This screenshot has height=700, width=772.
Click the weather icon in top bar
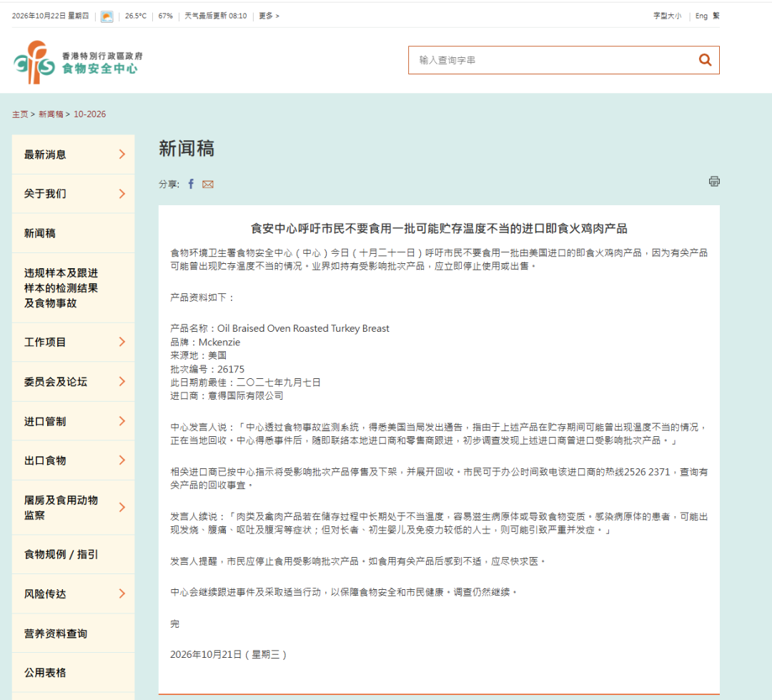pos(107,16)
